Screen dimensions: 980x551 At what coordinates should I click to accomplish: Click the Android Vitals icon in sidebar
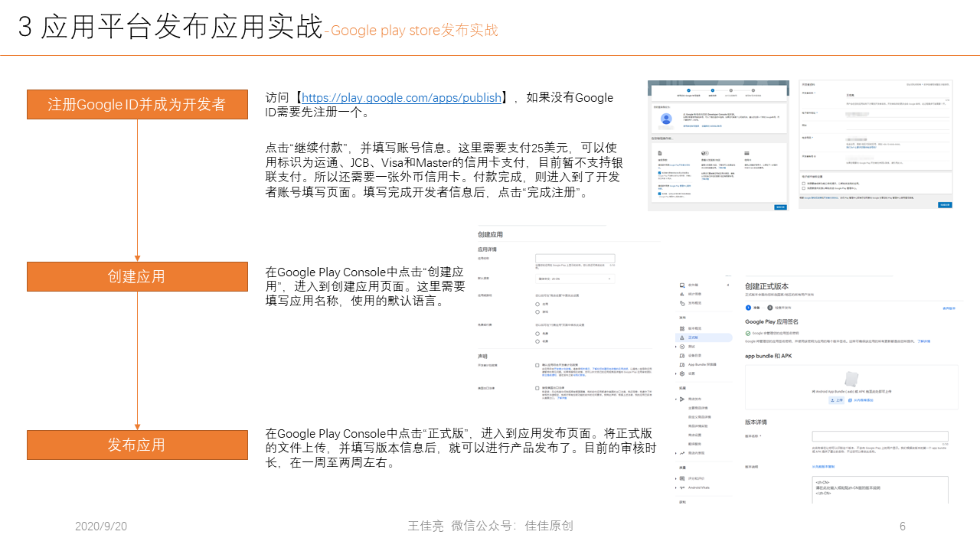pos(682,487)
